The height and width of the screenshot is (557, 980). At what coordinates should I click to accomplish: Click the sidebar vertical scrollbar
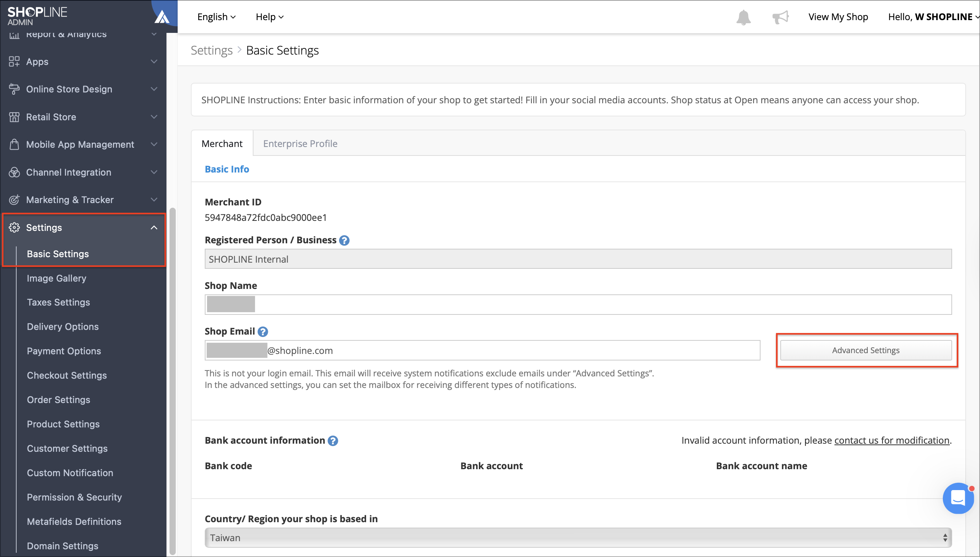[x=173, y=381]
